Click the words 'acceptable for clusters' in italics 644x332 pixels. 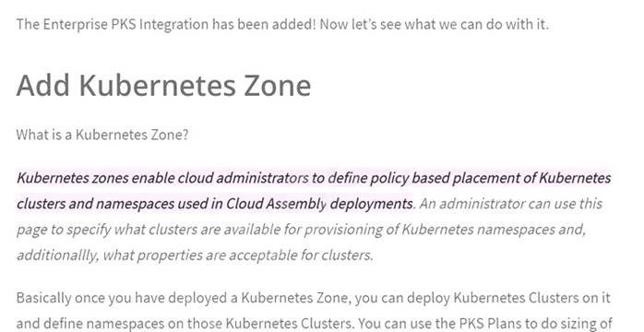click(301, 255)
